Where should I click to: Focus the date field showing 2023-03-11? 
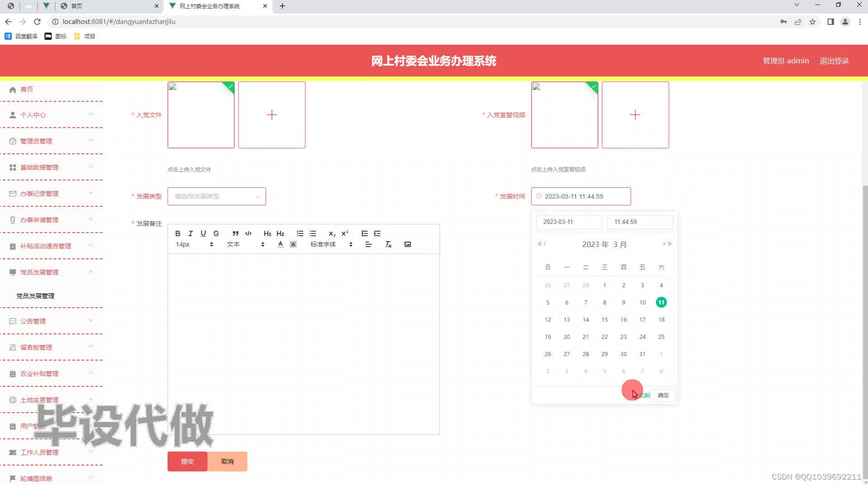(x=569, y=222)
